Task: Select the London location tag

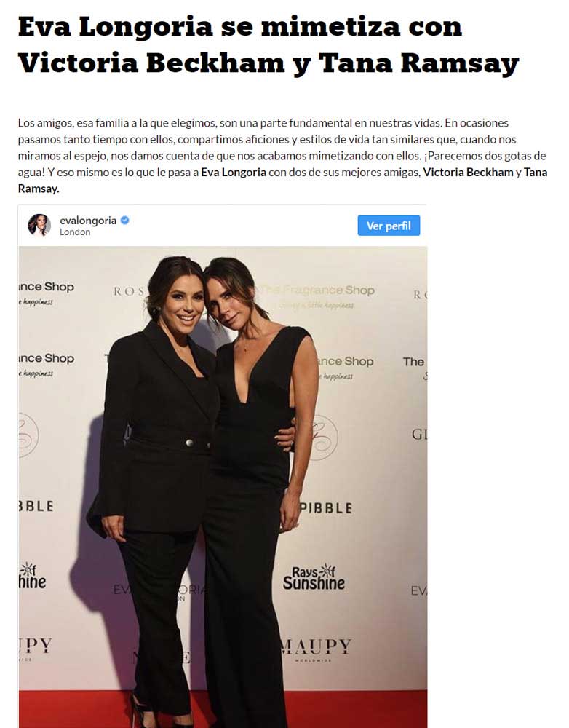Action: point(75,232)
